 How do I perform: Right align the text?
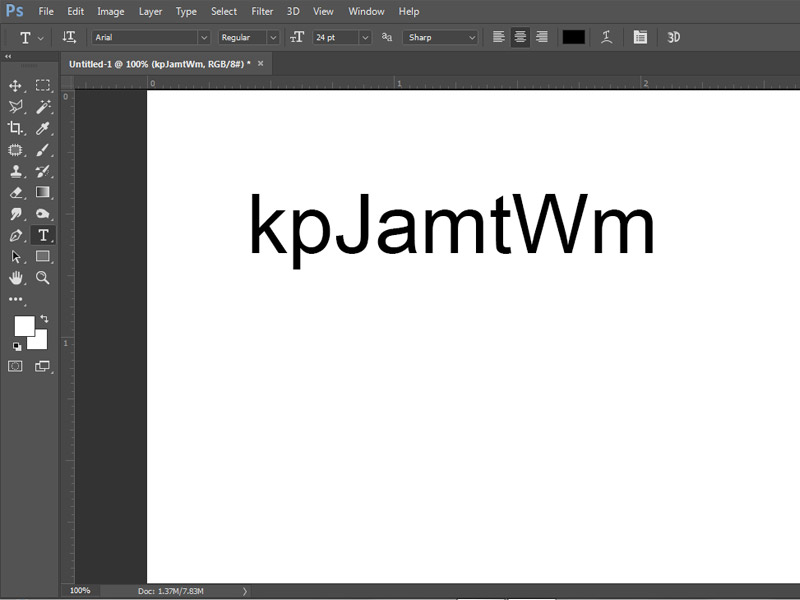542,37
